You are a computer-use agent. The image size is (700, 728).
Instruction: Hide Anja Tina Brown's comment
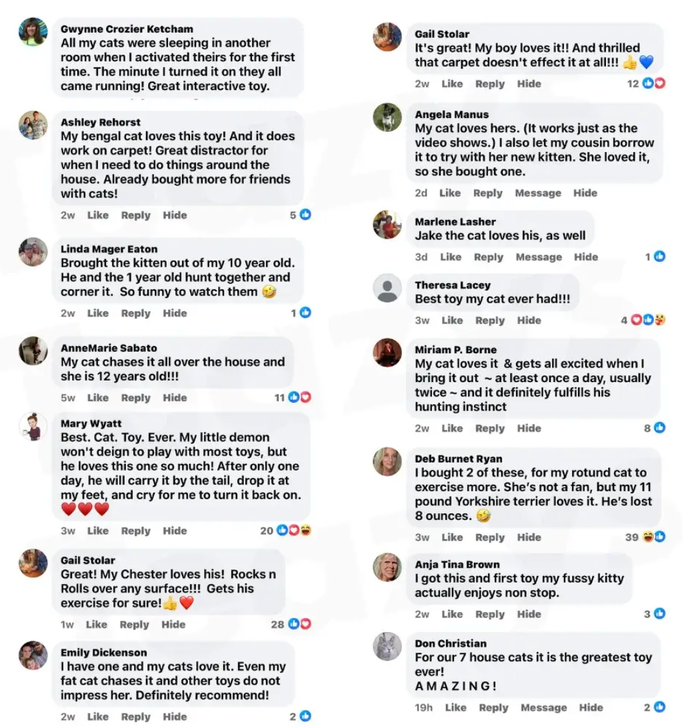529,614
